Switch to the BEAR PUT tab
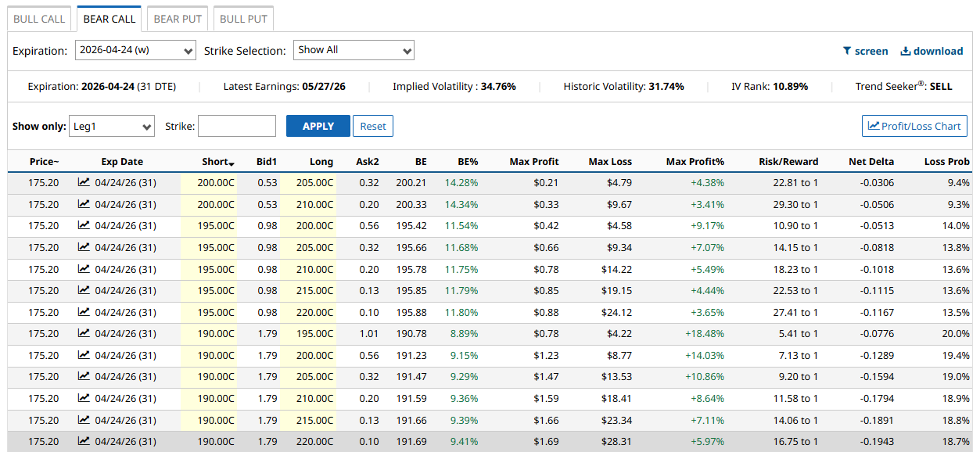 pos(178,19)
